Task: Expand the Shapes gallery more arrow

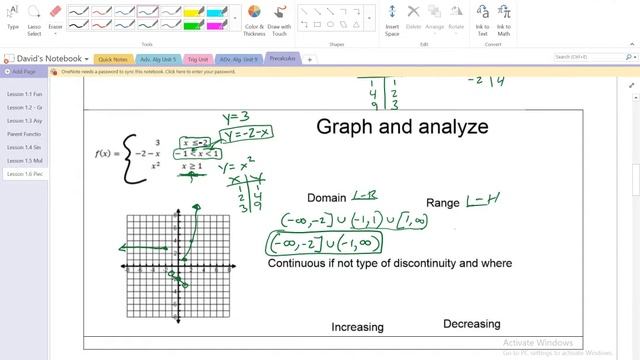Action: pyautogui.click(x=369, y=18)
